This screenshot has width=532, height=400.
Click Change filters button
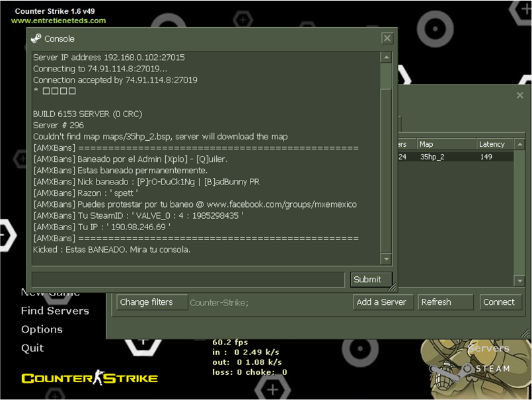152,302
